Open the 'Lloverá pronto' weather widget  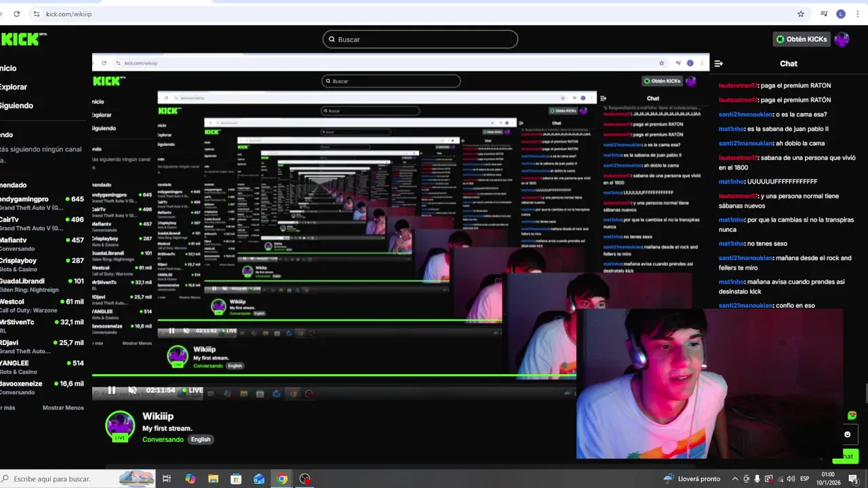coord(692,479)
